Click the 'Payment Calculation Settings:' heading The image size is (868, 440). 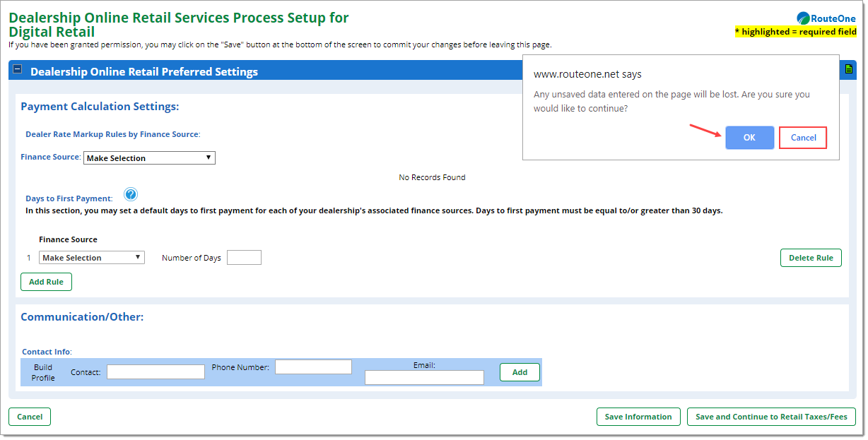[100, 107]
